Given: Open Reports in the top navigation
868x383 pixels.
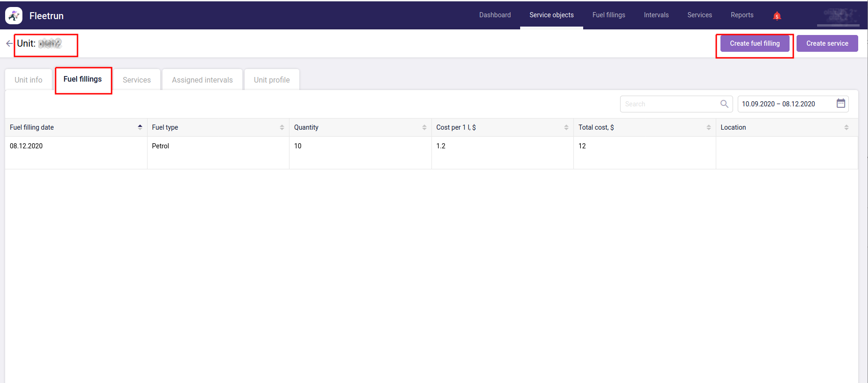Looking at the screenshot, I should click(742, 15).
